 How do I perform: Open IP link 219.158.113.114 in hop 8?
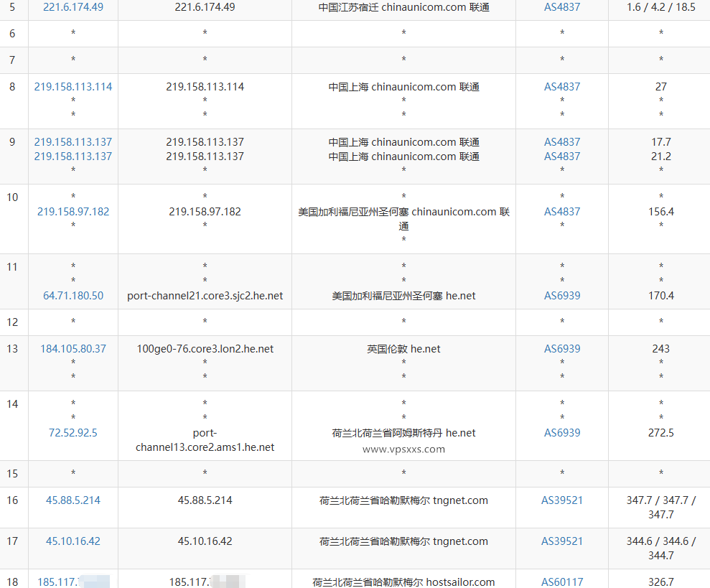(73, 87)
